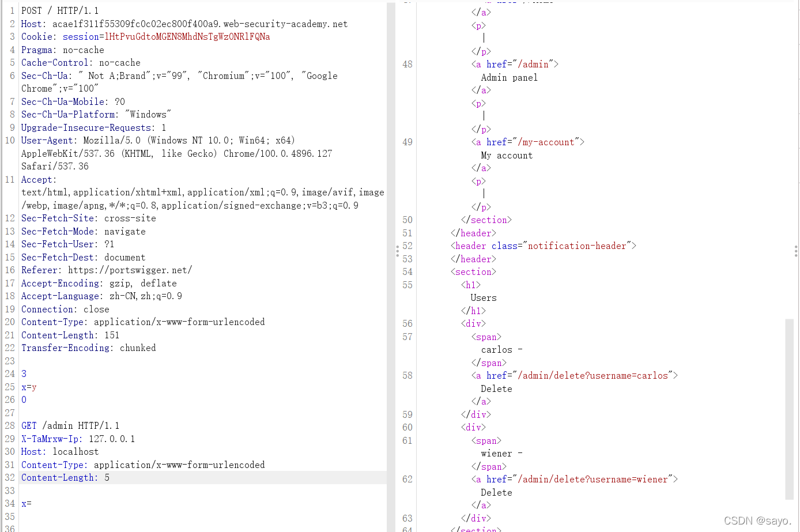The height and width of the screenshot is (532, 800).
Task: Click the 'Cache-Control: no-cache' header
Action: click(81, 62)
